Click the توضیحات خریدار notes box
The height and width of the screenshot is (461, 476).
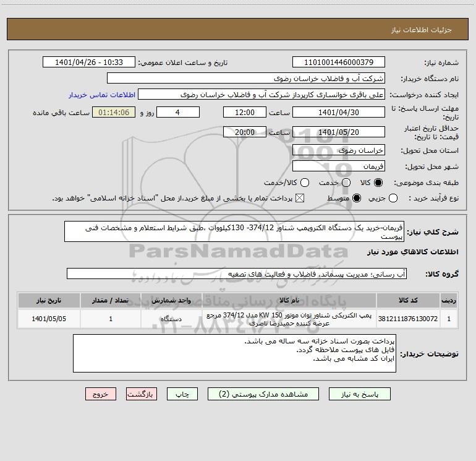point(234,353)
